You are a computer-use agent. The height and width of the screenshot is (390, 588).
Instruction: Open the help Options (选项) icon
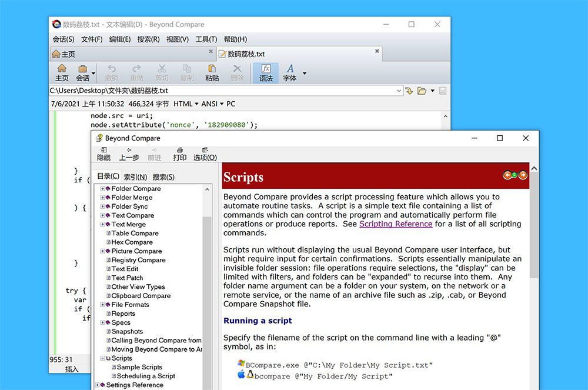coord(205,154)
